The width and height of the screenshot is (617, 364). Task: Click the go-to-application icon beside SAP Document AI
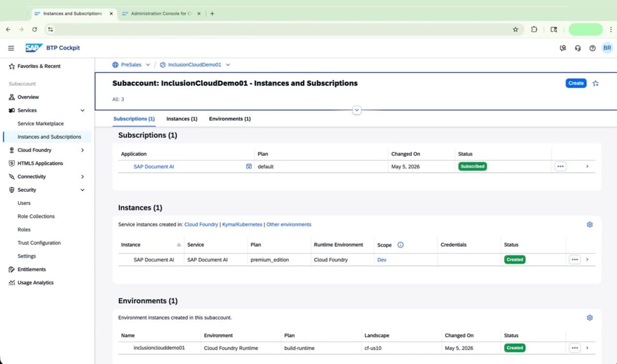pos(249,166)
